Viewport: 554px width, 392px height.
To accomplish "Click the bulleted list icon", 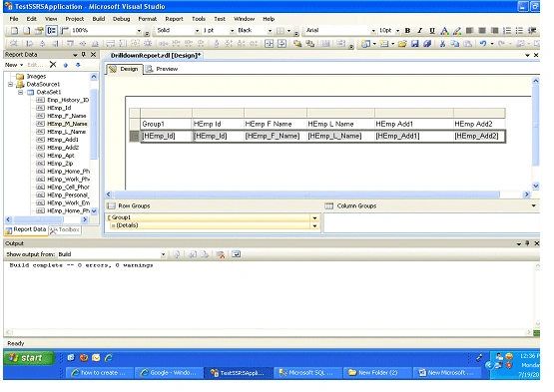I will 519,31.
